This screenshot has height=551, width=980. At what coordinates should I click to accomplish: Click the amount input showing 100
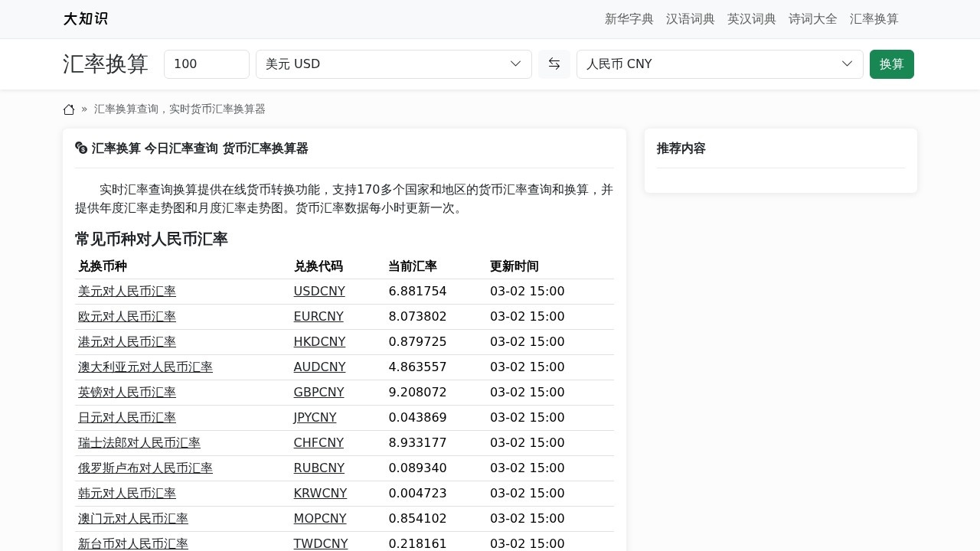coord(207,64)
